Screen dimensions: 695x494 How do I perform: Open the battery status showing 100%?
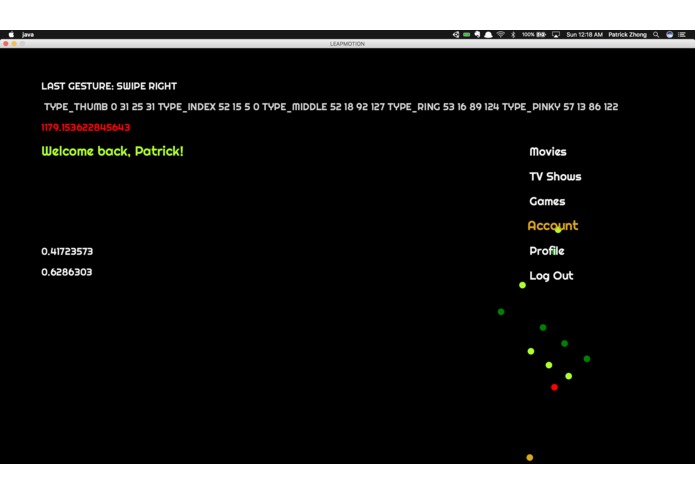coord(534,35)
